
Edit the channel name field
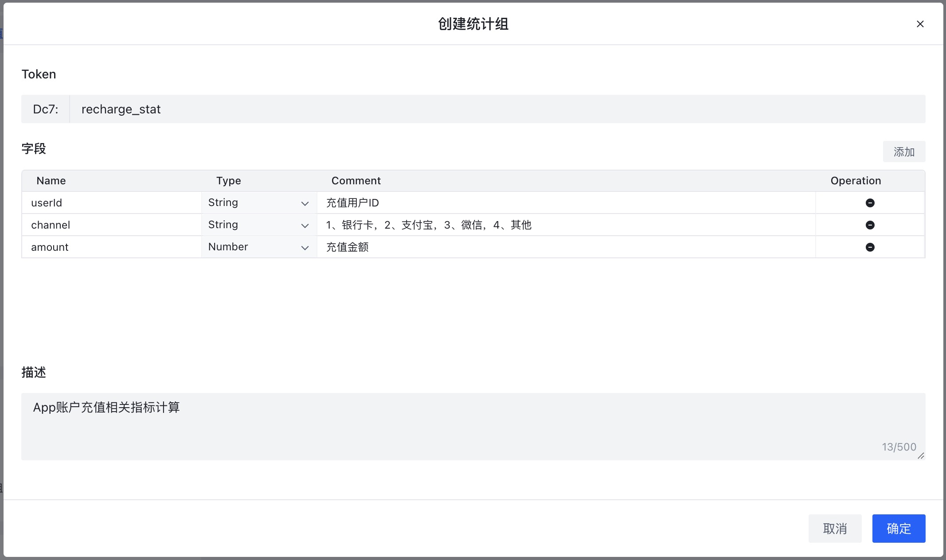112,225
